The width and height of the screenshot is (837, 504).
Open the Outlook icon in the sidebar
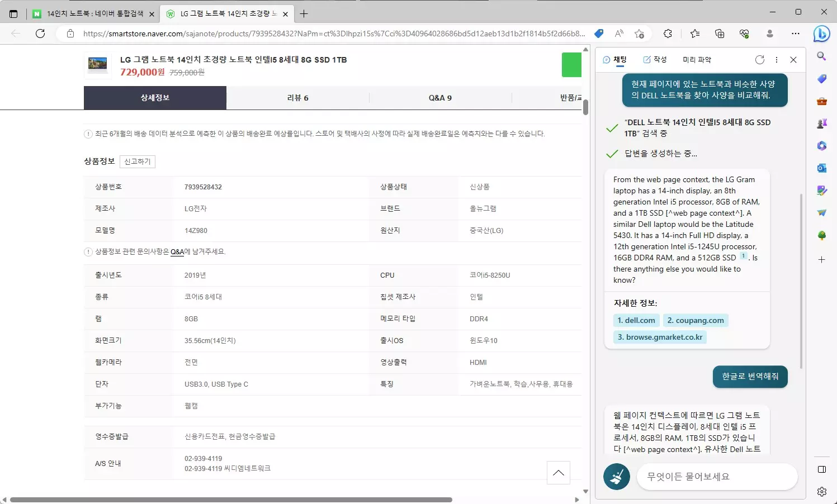click(821, 168)
